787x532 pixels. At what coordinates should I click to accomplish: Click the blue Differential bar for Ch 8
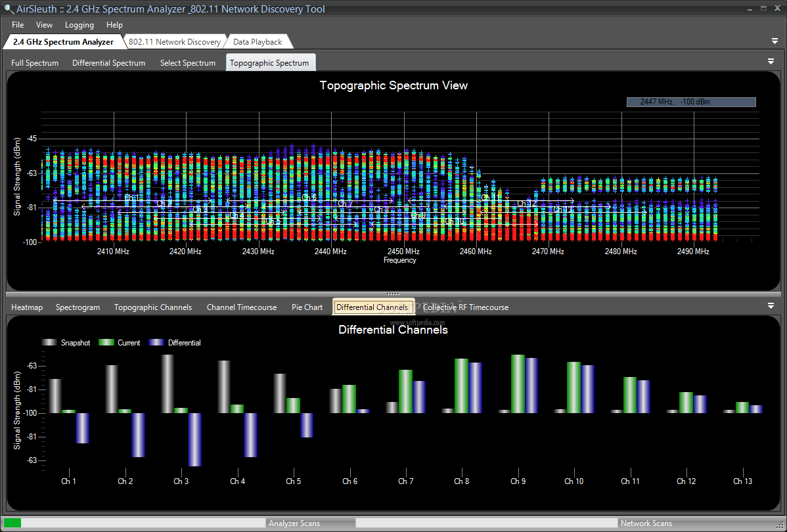[475, 388]
